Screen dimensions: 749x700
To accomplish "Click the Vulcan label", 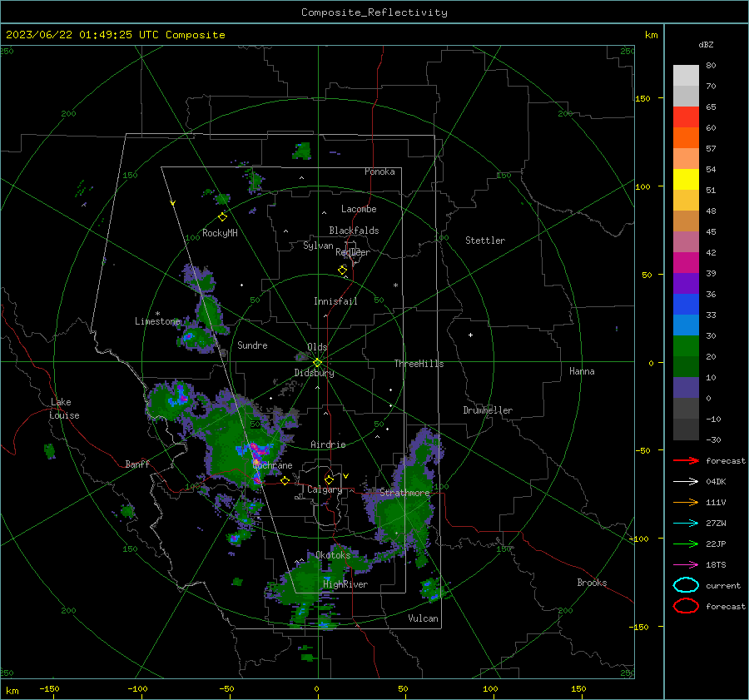I will (423, 618).
